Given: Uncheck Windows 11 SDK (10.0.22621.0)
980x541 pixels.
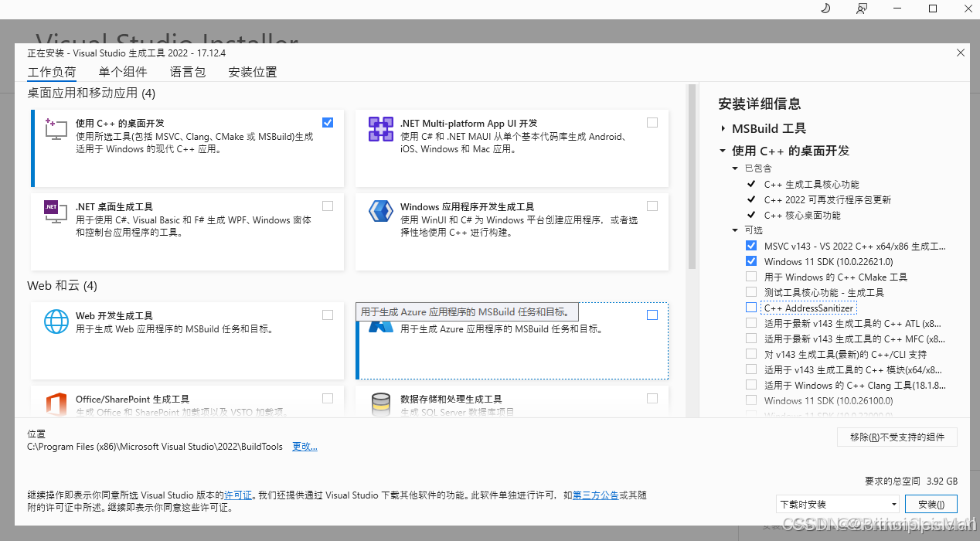Looking at the screenshot, I should (751, 261).
